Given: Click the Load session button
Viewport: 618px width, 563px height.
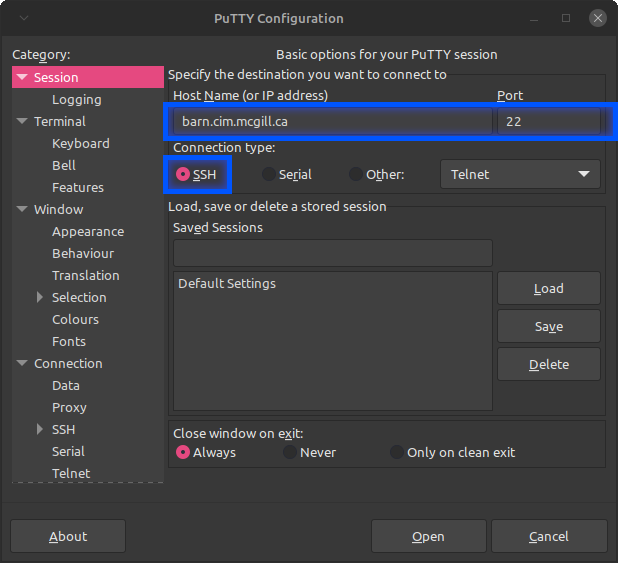Looking at the screenshot, I should pos(548,289).
